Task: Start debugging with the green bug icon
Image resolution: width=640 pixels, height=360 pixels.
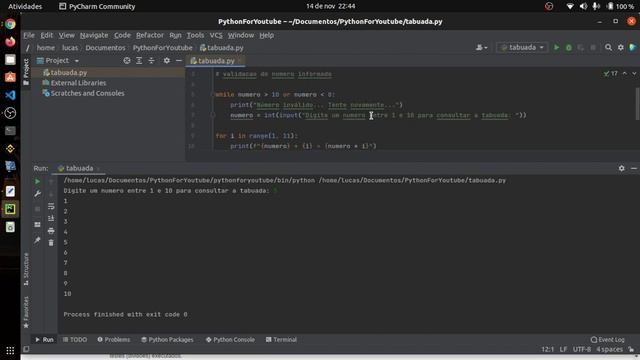Action: point(569,48)
